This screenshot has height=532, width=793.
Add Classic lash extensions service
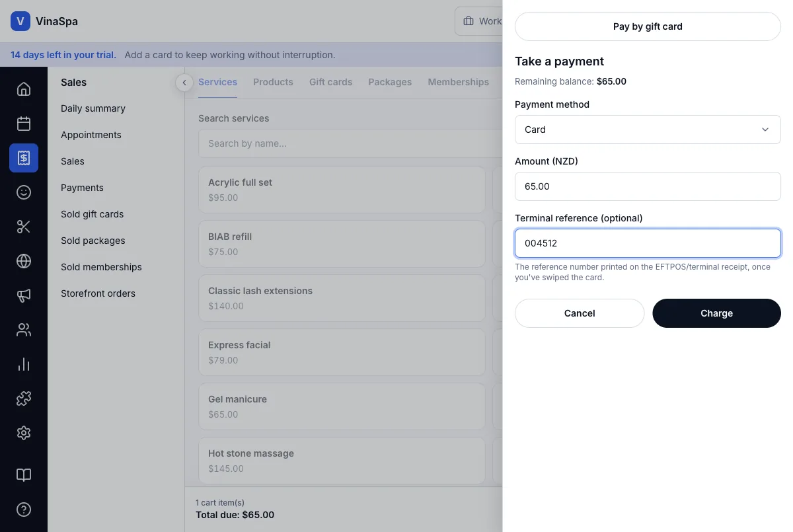342,298
